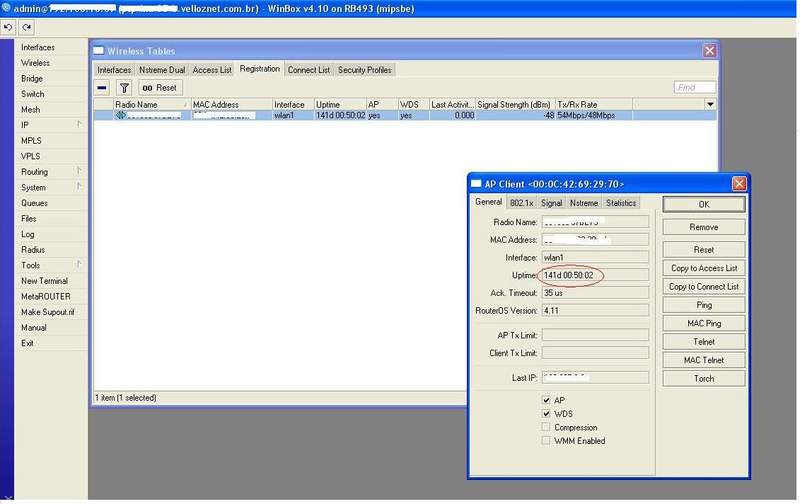Viewport: 800px width, 504px height.
Task: Click the Find search field
Action: click(x=694, y=87)
